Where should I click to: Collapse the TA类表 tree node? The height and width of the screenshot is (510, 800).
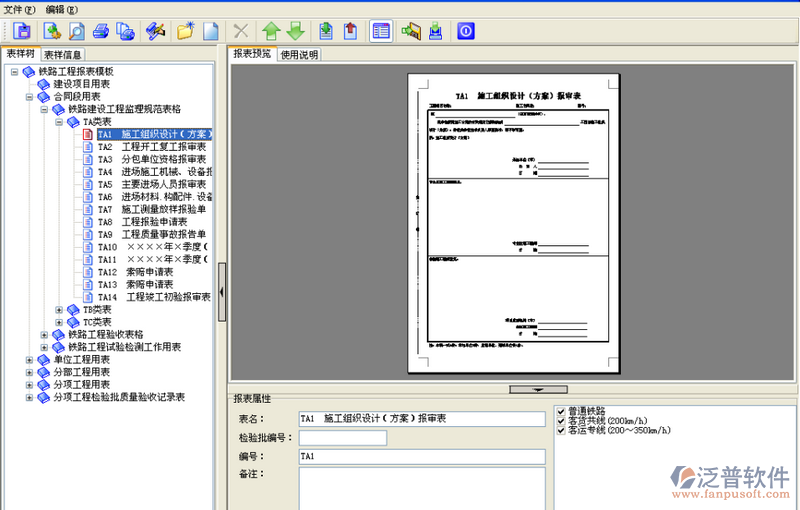[x=59, y=122]
